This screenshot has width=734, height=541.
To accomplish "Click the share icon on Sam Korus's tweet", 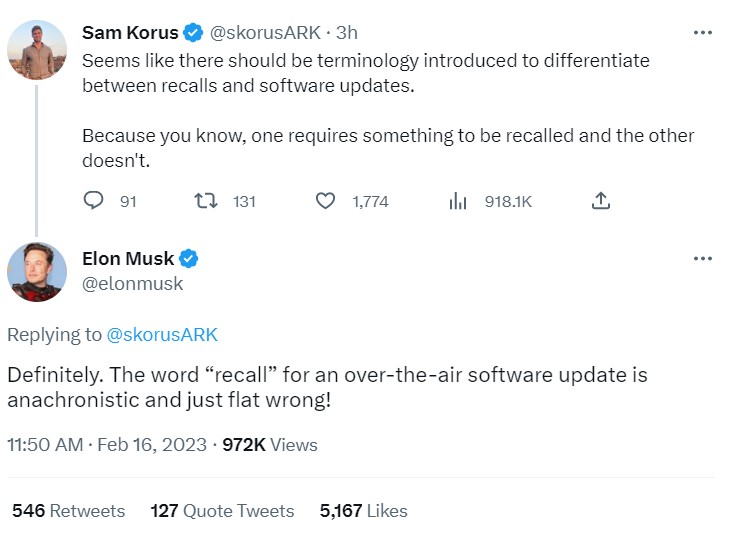I will pyautogui.click(x=600, y=201).
